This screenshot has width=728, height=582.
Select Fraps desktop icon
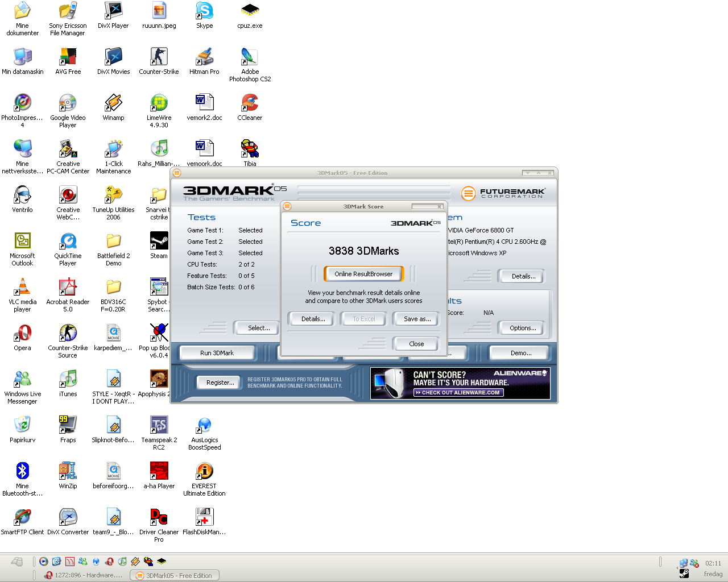pyautogui.click(x=68, y=430)
